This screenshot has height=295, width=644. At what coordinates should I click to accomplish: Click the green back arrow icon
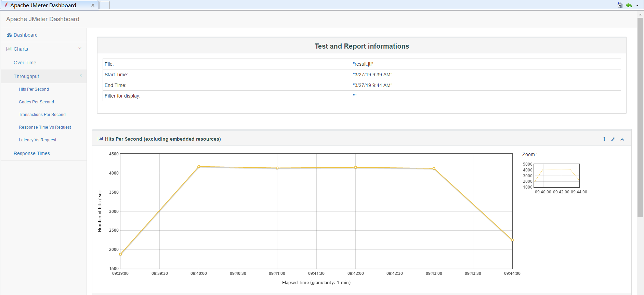coord(629,5)
